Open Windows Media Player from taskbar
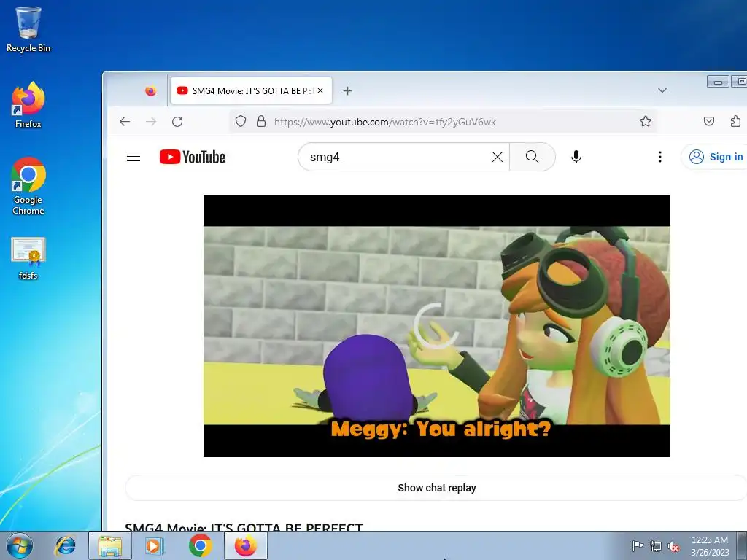This screenshot has width=747, height=560. [x=155, y=545]
